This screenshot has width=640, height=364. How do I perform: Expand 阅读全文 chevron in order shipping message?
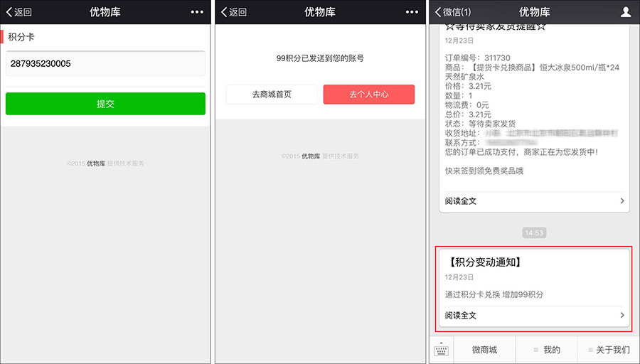pos(622,201)
